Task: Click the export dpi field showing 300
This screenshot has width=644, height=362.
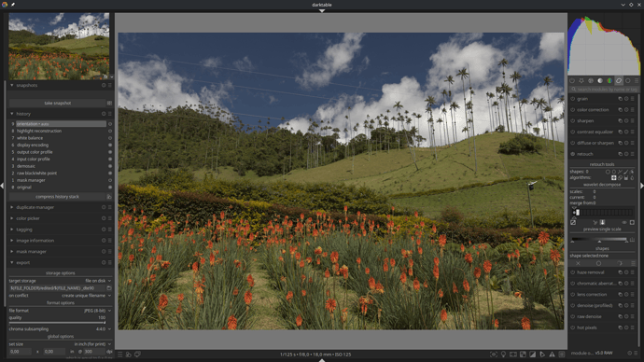Action: [x=94, y=352]
